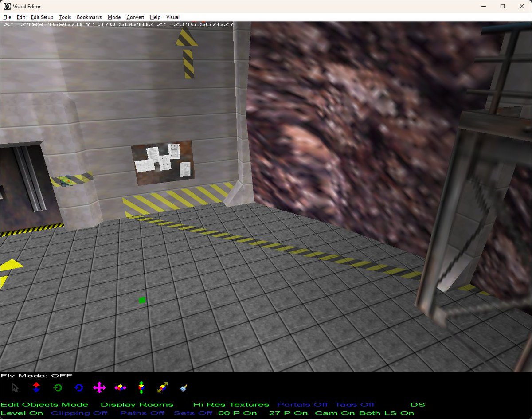Turn on Tags display
This screenshot has width=532, height=419.
[x=355, y=404]
